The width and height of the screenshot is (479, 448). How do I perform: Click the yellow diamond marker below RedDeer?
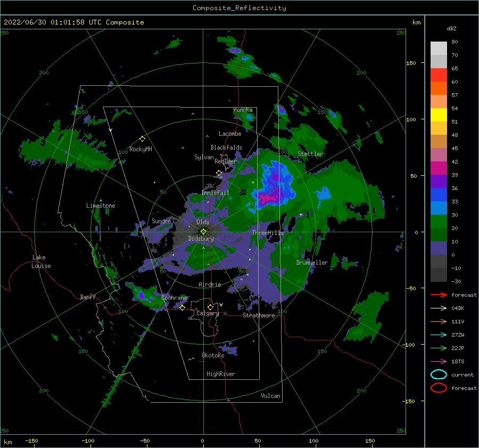pyautogui.click(x=219, y=173)
